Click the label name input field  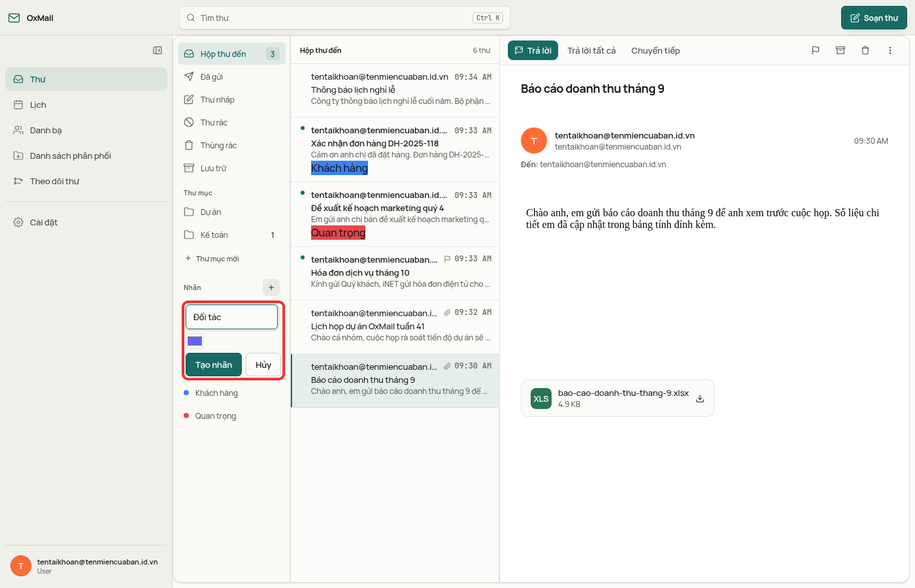231,317
